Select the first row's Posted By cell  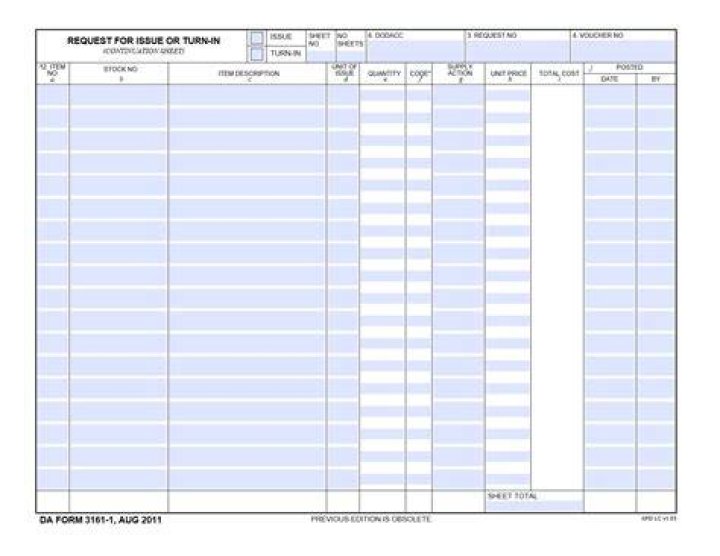(x=657, y=95)
